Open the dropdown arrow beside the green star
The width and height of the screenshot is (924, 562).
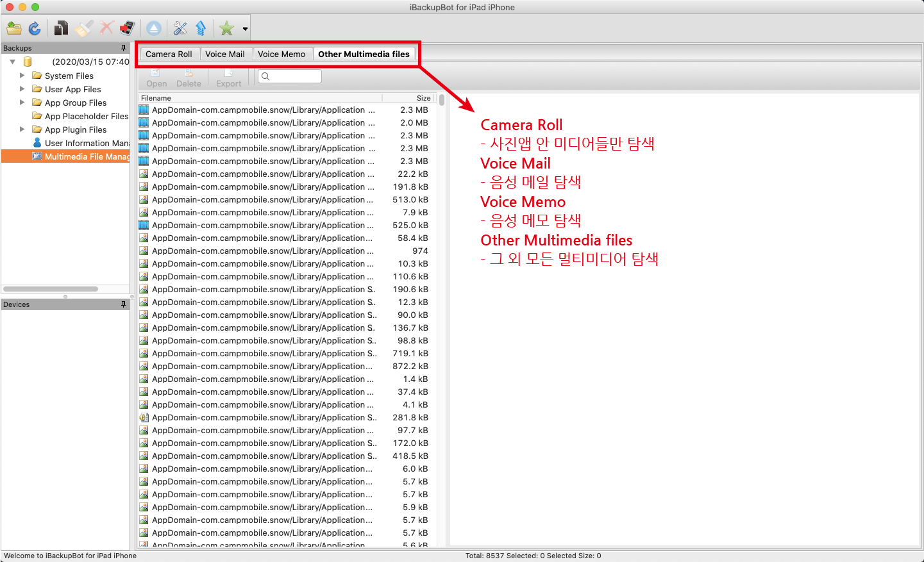245,29
